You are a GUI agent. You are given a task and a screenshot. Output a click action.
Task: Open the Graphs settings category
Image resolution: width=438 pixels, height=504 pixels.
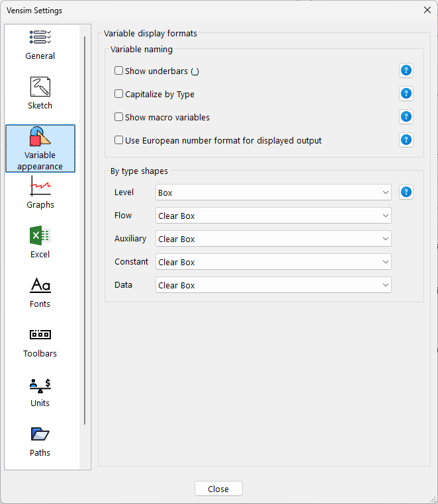(40, 193)
